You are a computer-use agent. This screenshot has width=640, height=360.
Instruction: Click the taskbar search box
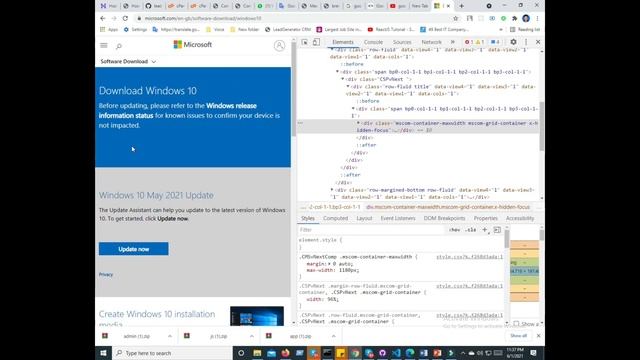[x=172, y=353]
